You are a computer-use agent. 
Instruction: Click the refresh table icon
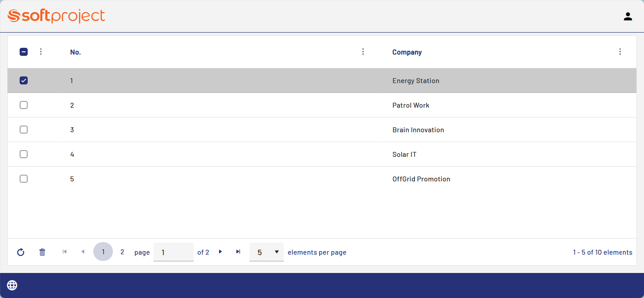click(x=21, y=252)
